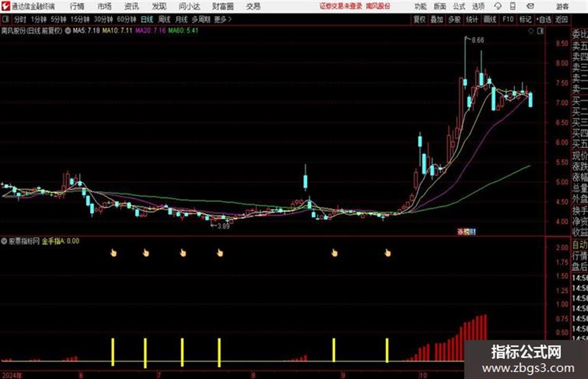Click the 多股 button
The height and width of the screenshot is (379, 588).
coord(454,19)
